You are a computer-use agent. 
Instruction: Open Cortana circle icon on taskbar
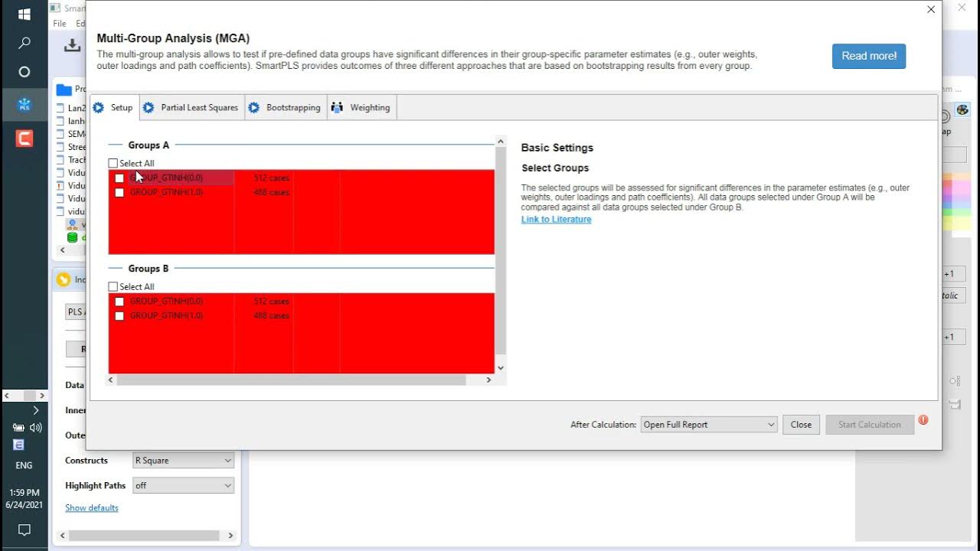pyautogui.click(x=24, y=72)
